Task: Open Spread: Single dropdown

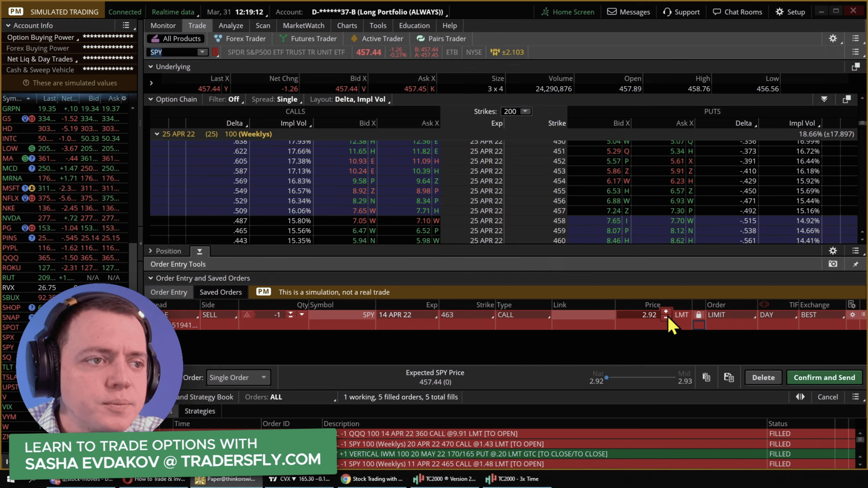Action: (x=277, y=99)
